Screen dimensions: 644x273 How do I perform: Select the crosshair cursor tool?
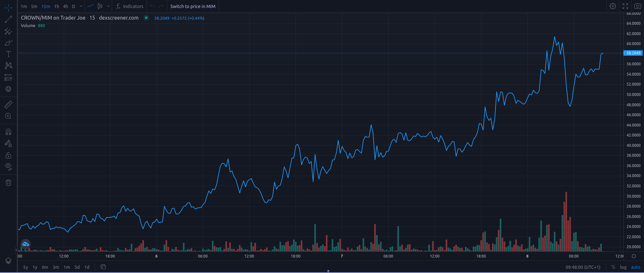[x=8, y=7]
